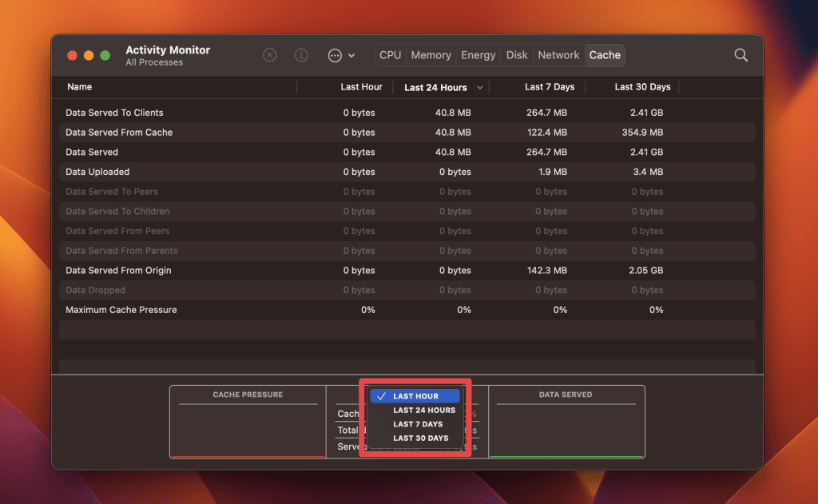Click the 142.3 MB value

tap(546, 270)
